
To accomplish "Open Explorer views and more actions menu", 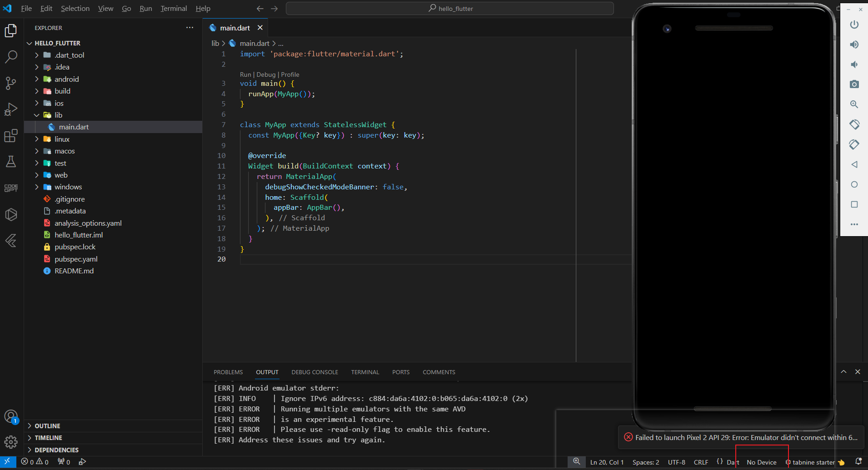I will 190,28.
